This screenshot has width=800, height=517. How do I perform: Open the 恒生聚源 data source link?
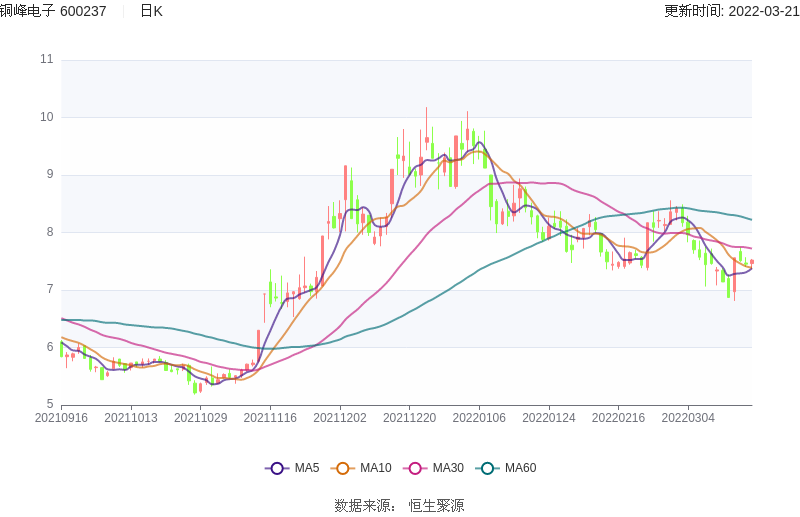(x=436, y=506)
